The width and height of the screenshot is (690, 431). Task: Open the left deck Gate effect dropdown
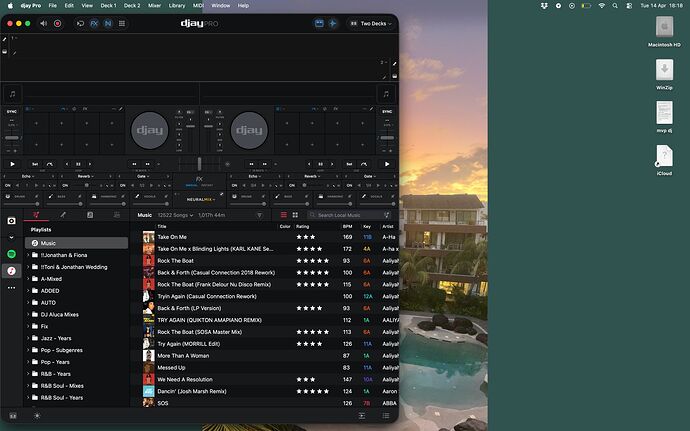(142, 176)
